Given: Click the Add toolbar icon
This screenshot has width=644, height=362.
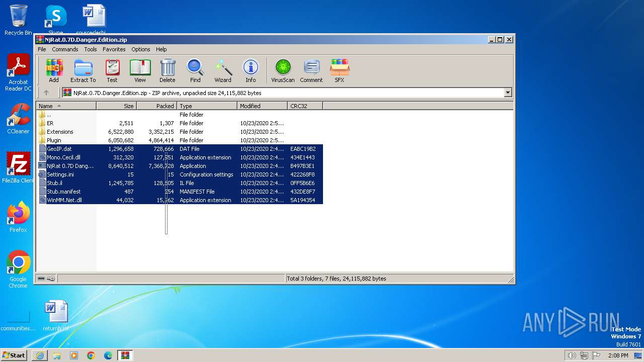Looking at the screenshot, I should point(54,71).
